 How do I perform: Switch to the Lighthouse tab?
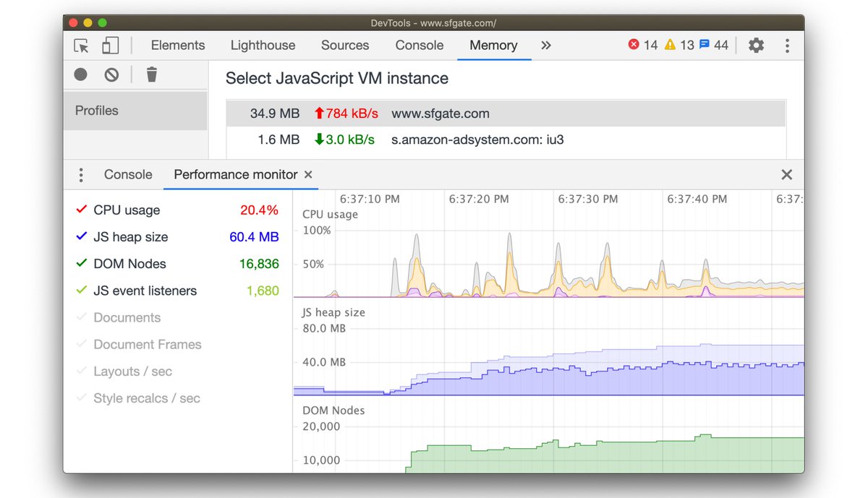point(263,45)
